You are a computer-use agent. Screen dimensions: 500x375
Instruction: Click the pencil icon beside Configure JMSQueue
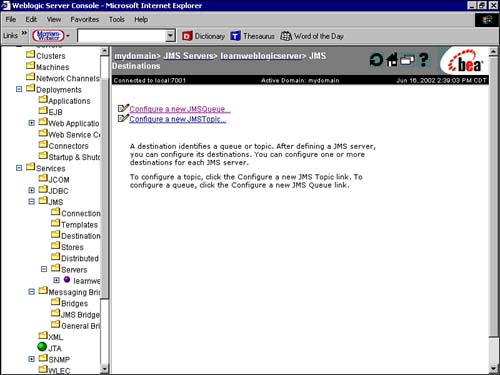click(x=123, y=108)
